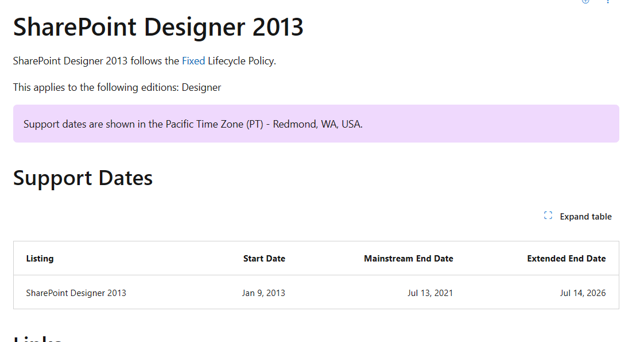
Task: Click the Pacific Time Zone notice text
Action: tap(193, 124)
